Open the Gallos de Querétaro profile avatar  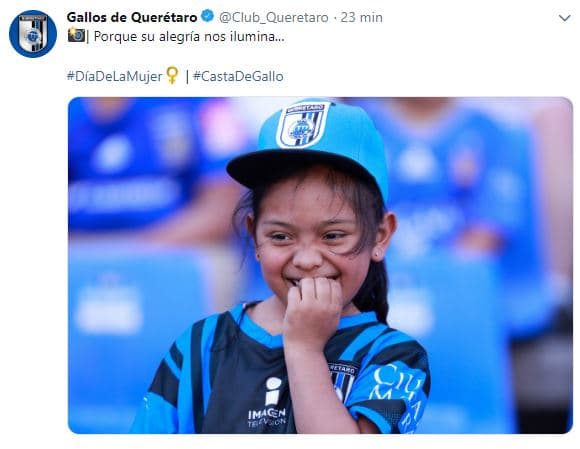point(33,34)
